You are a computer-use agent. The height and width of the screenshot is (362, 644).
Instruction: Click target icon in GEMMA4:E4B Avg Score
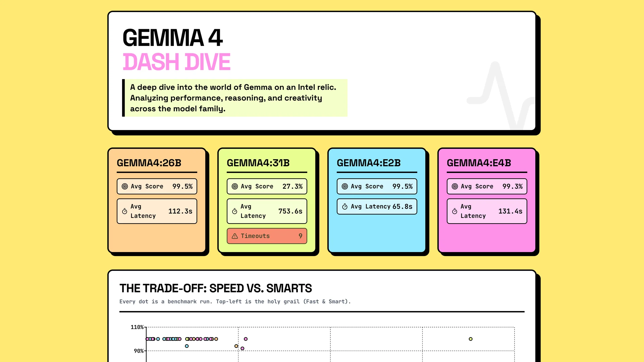[x=455, y=186]
